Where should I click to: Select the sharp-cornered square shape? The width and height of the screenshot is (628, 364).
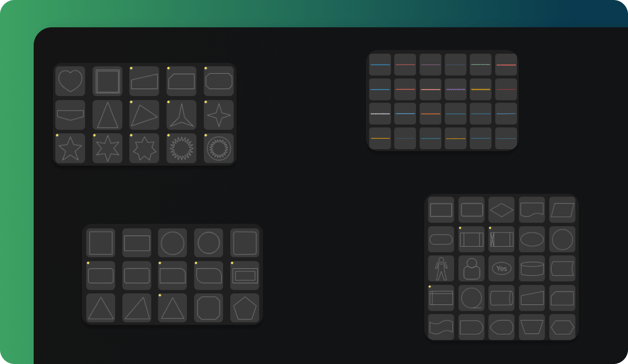pos(101,243)
